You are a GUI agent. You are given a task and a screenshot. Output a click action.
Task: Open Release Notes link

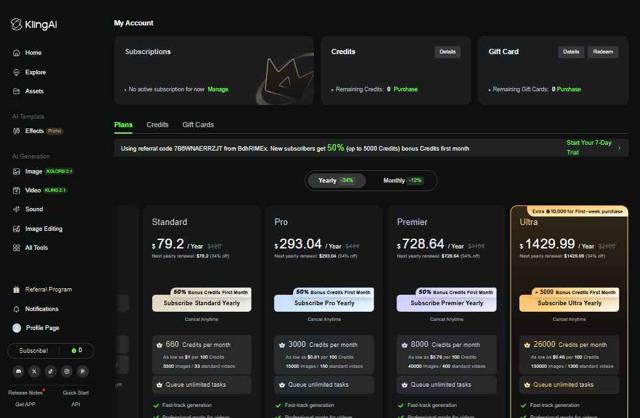pos(25,393)
